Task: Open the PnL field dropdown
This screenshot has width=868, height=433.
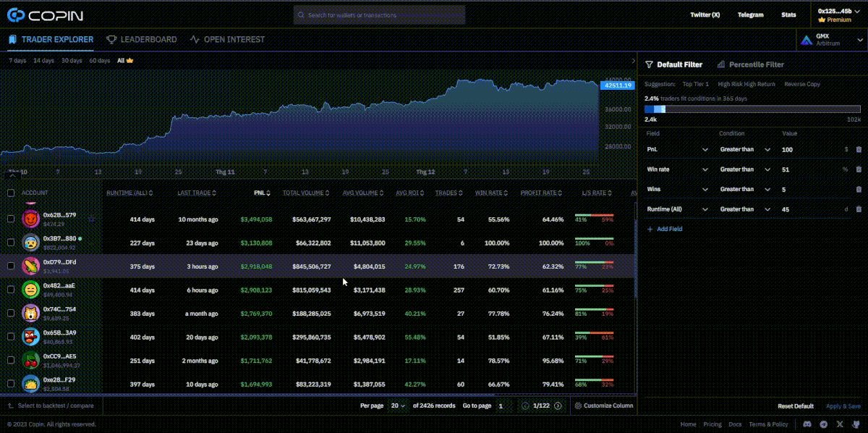Action: tap(677, 149)
